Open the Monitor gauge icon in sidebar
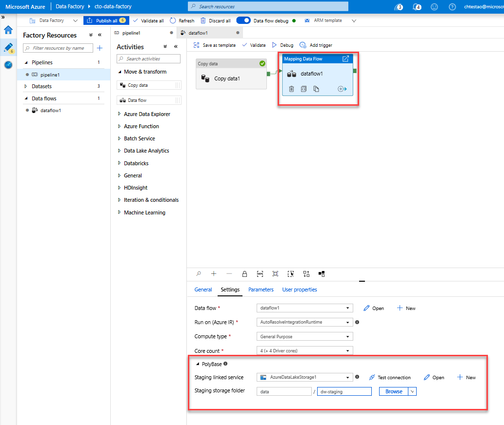 pos(8,65)
